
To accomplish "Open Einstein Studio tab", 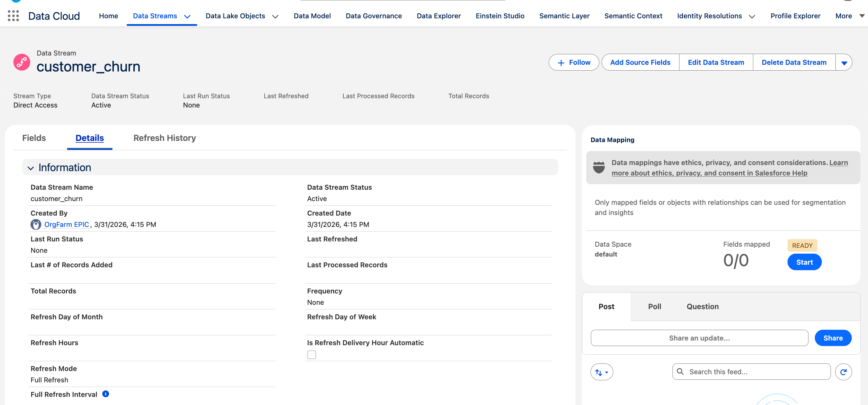I will pos(500,16).
